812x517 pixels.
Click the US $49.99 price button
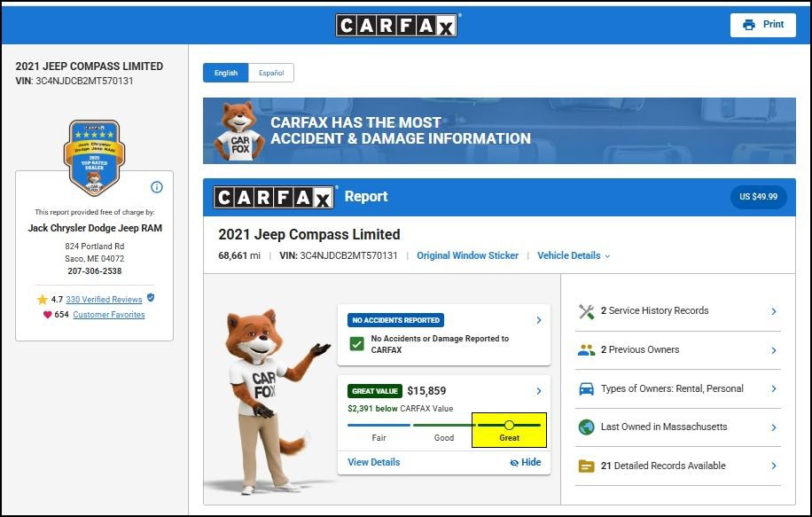(758, 197)
